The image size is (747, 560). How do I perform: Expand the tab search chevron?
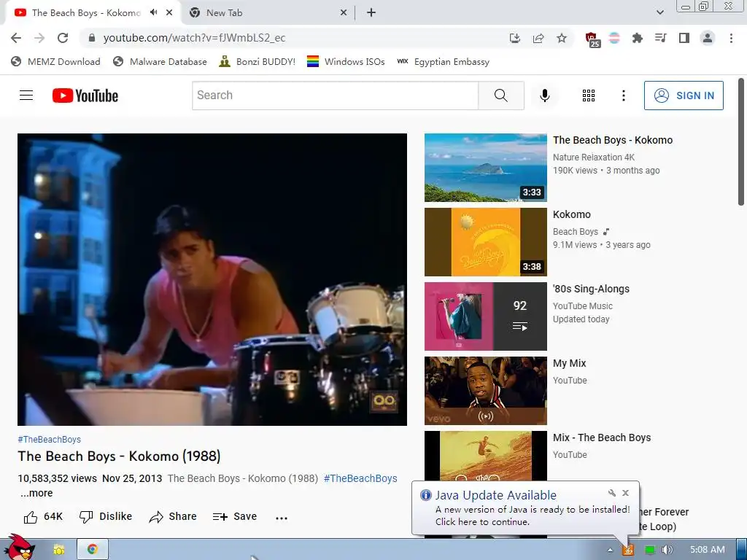click(x=659, y=12)
